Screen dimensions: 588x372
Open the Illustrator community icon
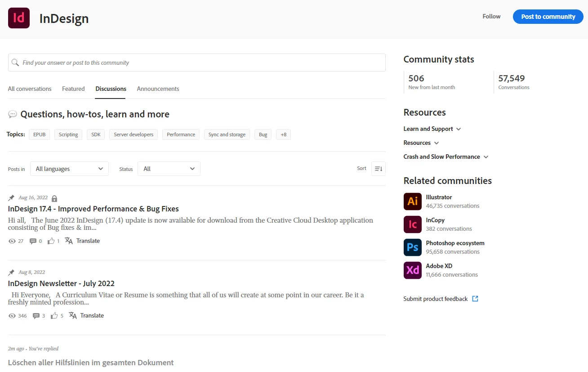coord(412,202)
